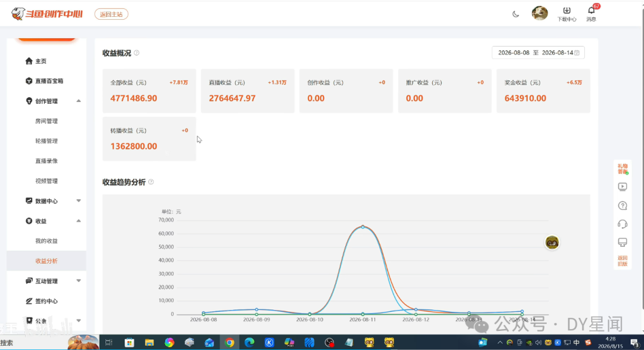
Task: Toggle dark mode with the moon icon
Action: (515, 14)
